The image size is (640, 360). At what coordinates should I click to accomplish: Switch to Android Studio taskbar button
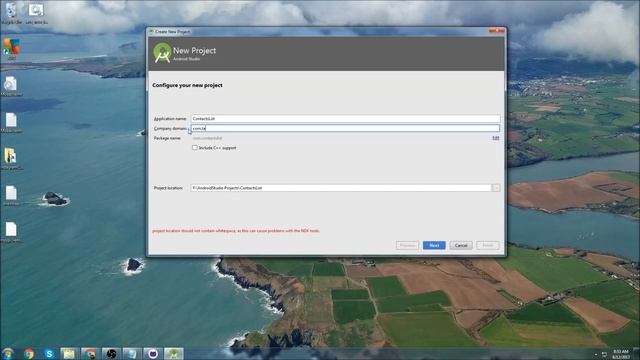click(x=174, y=354)
